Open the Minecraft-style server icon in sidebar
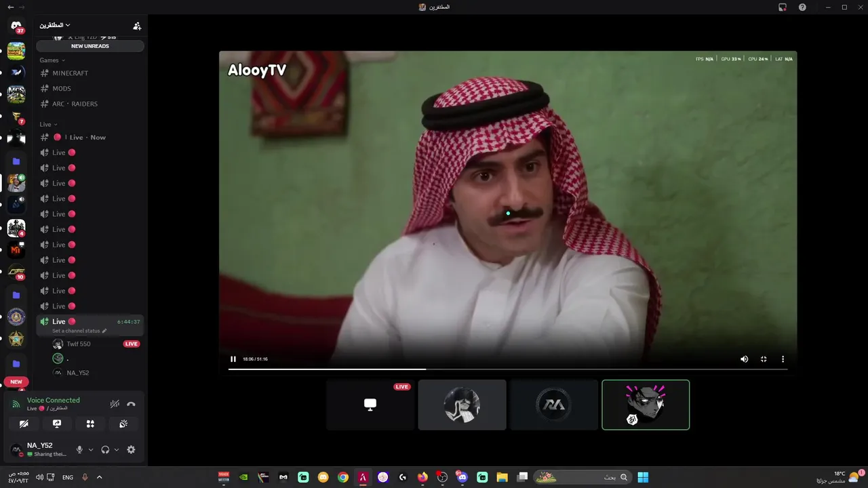 click(x=16, y=50)
